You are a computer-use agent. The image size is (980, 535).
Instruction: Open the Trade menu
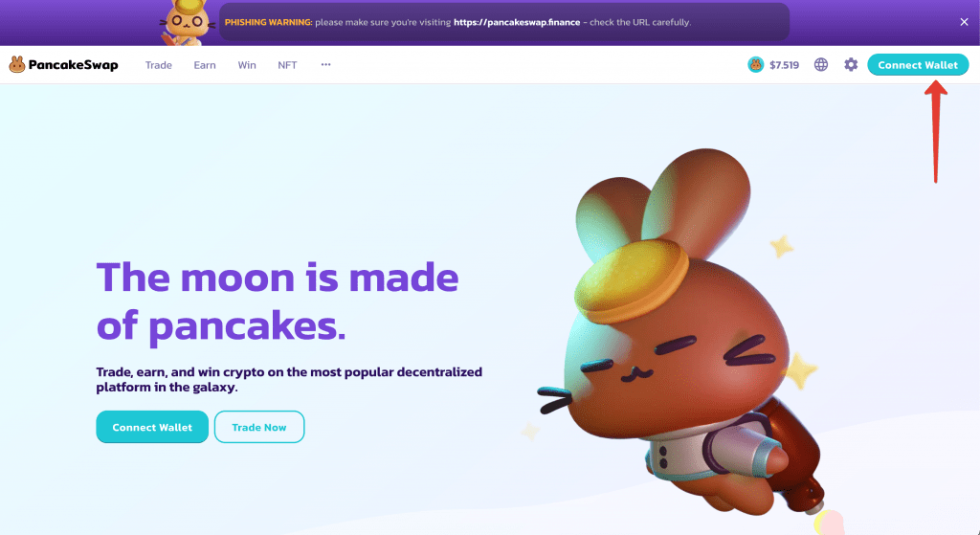coord(159,65)
